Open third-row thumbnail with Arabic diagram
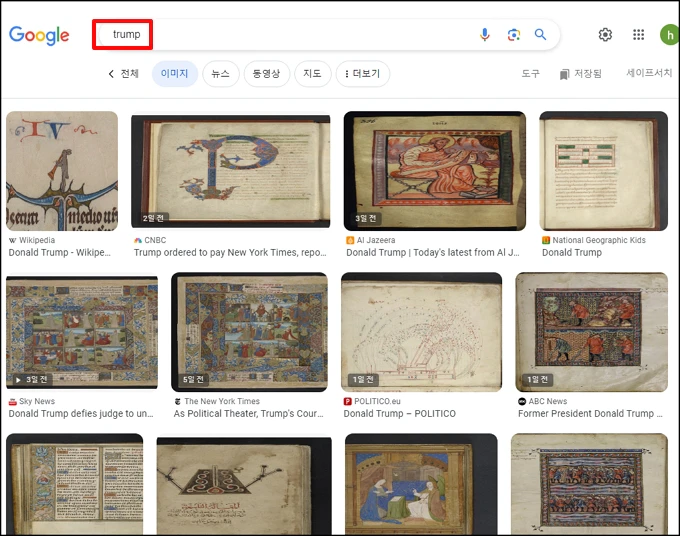 pyautogui.click(x=244, y=486)
